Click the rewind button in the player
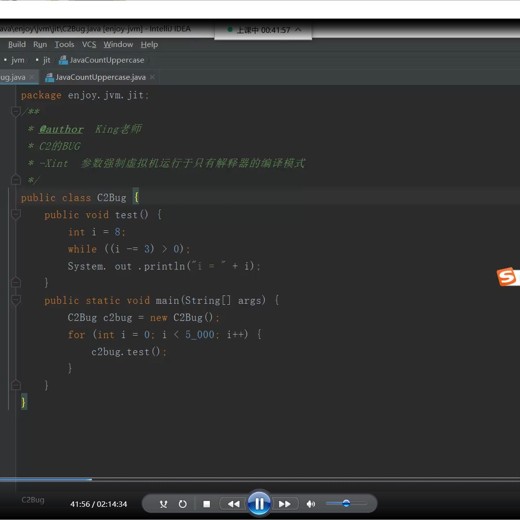520x520 pixels. [x=234, y=504]
